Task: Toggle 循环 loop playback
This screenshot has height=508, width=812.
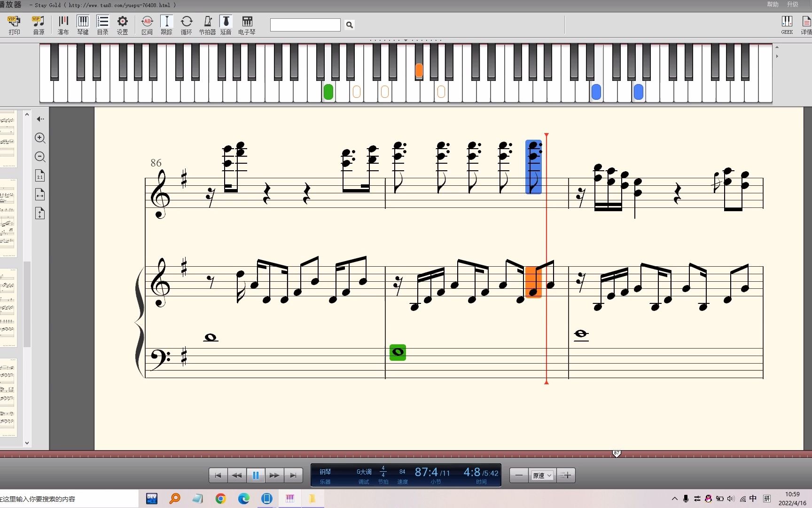Action: point(187,25)
